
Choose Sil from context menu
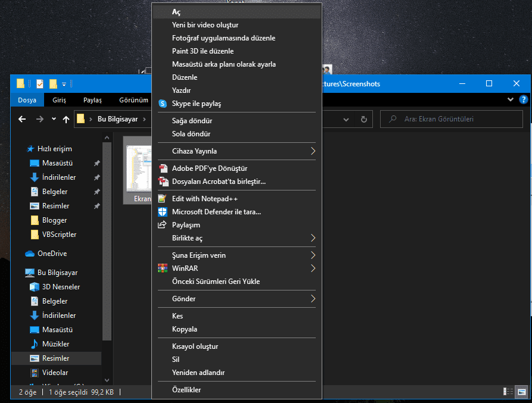[x=237, y=360]
